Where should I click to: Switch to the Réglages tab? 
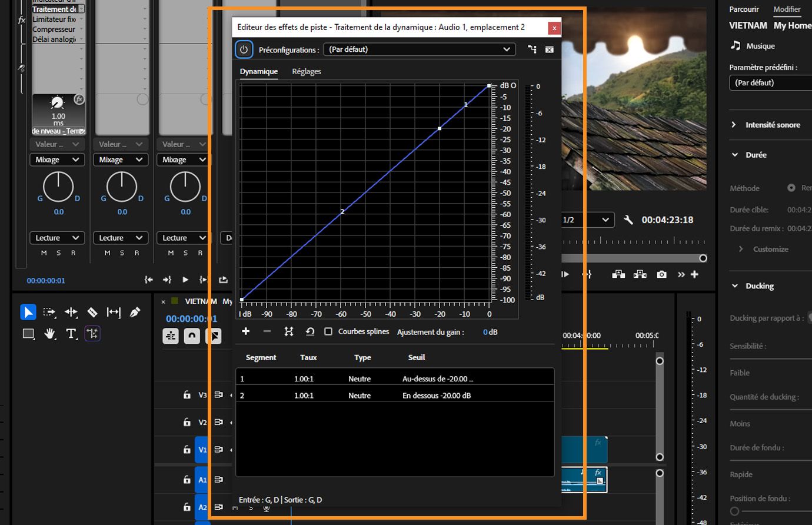[306, 71]
